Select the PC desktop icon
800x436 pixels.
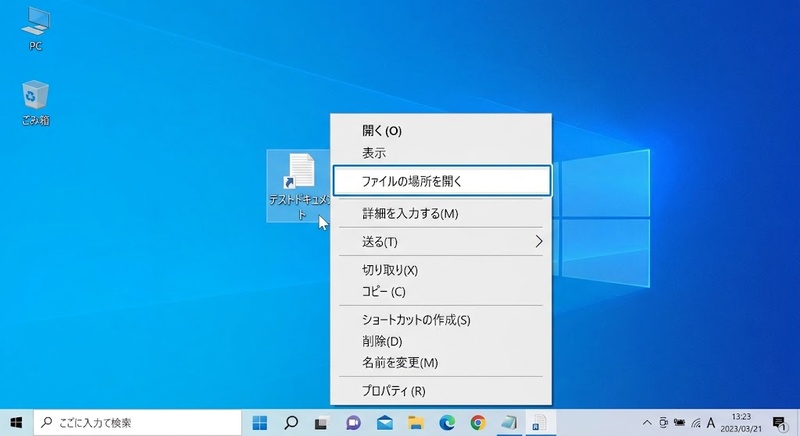coord(35,29)
